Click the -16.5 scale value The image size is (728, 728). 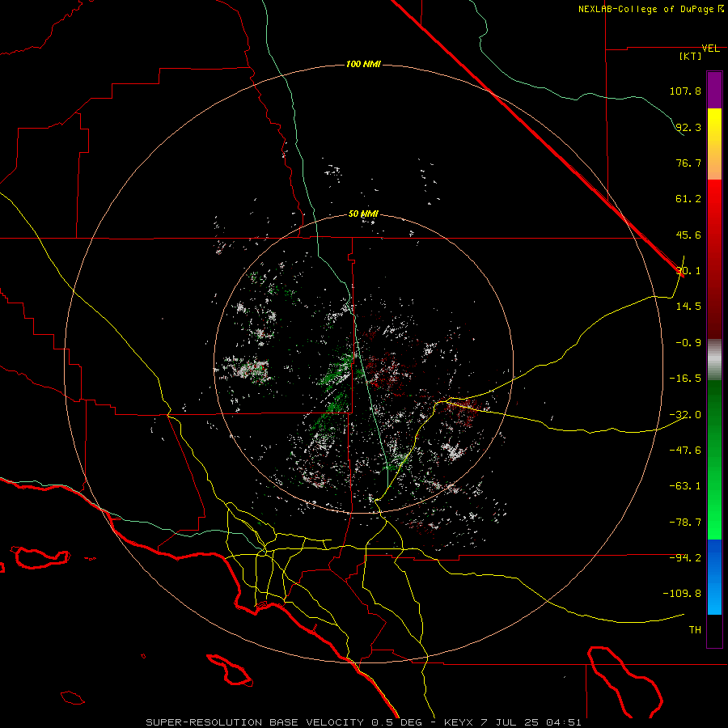coord(685,379)
